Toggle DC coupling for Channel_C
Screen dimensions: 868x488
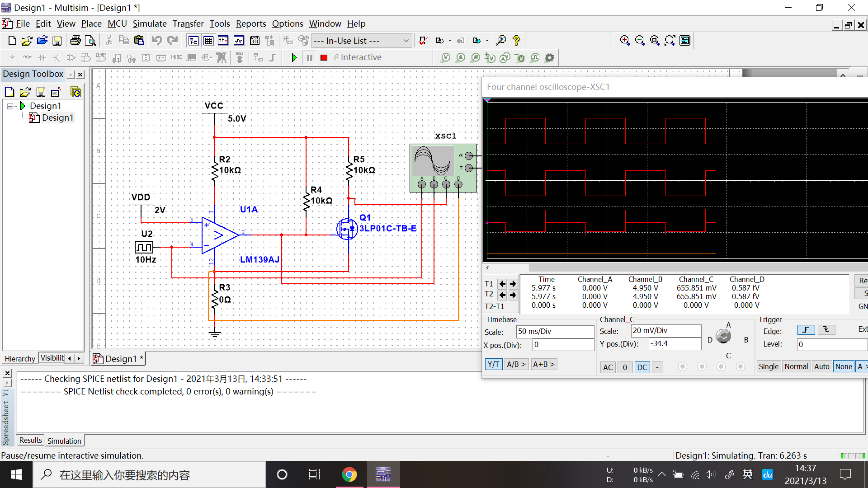[642, 367]
